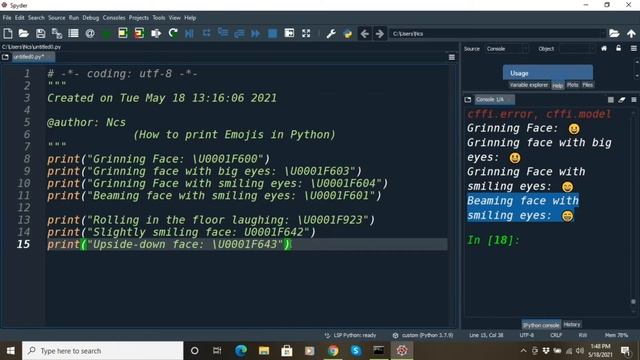Open Help pane options menu
Image resolution: width=640 pixels, height=360 pixels.
coord(633,49)
